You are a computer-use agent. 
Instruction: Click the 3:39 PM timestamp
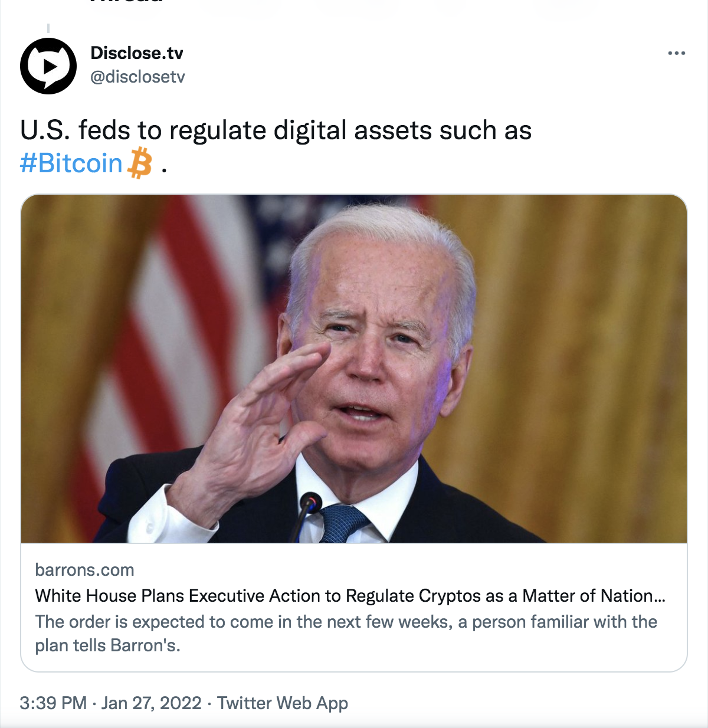(x=53, y=703)
